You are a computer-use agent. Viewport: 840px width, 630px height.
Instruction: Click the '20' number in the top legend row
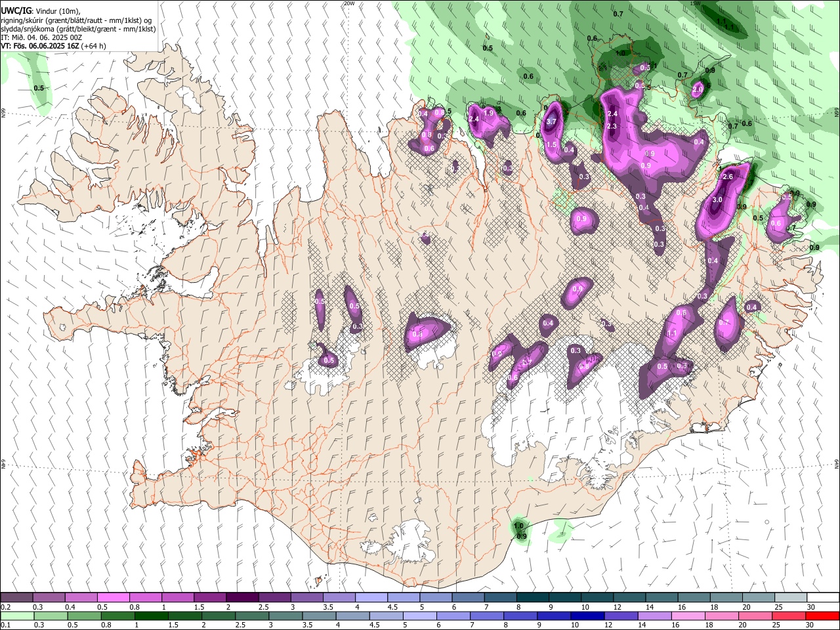[x=746, y=607]
